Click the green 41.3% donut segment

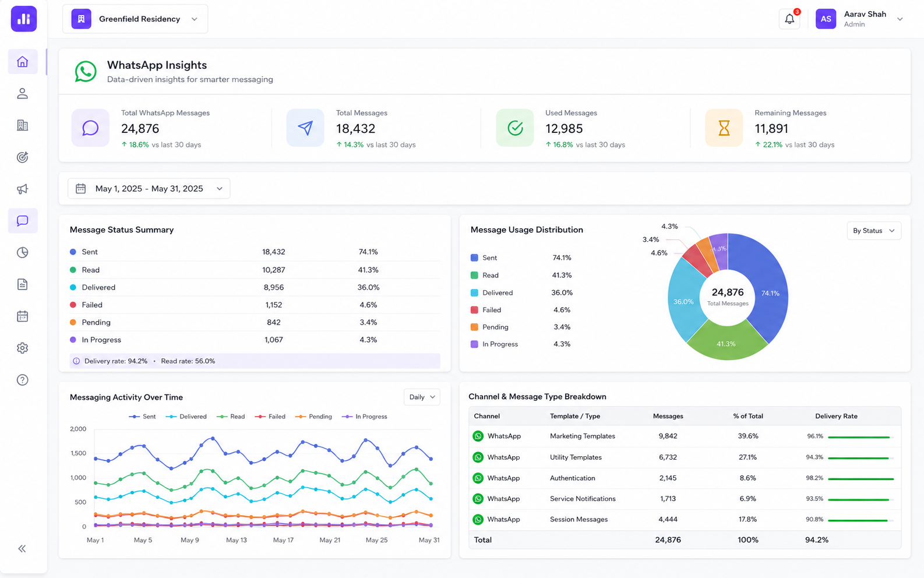pos(726,343)
